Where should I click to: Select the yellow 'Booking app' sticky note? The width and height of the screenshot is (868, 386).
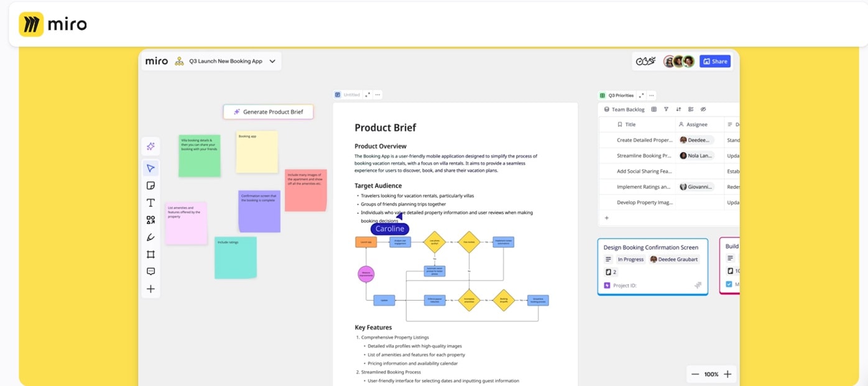257,152
